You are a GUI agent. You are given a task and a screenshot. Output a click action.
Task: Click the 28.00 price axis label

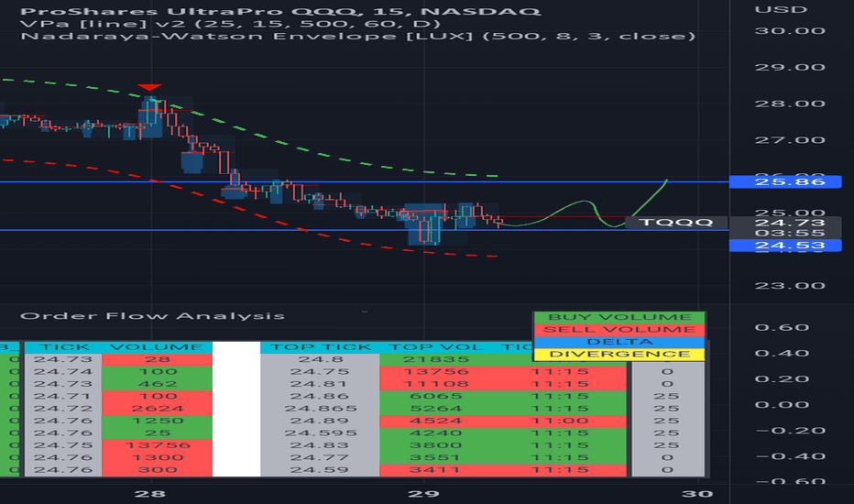790,104
